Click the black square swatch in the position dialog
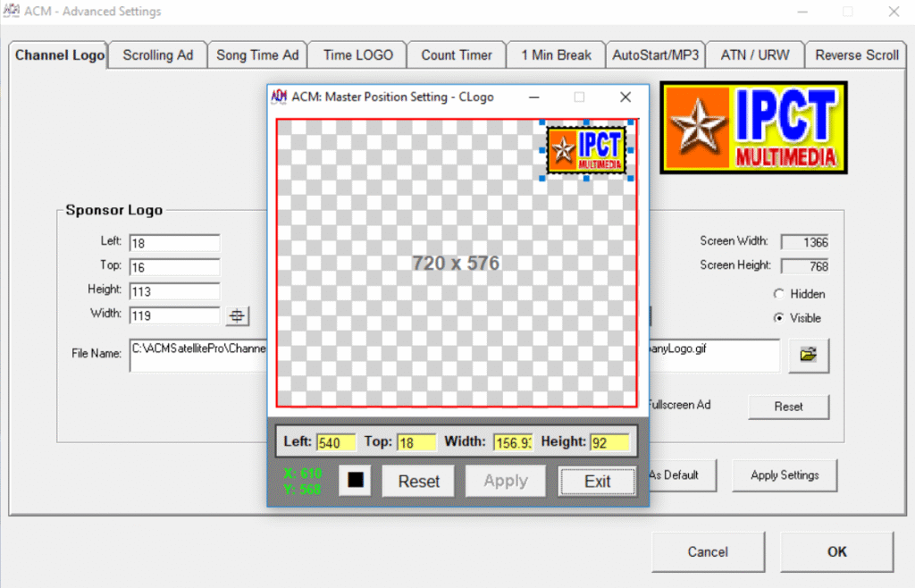This screenshot has height=588, width=915. [354, 481]
